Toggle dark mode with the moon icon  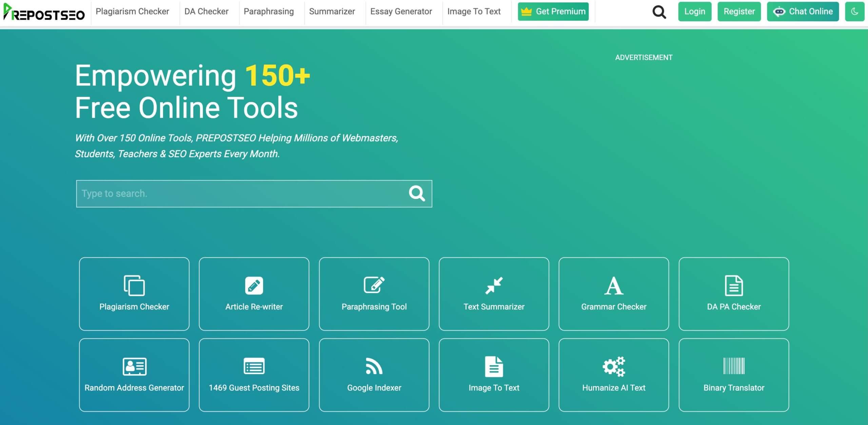[x=855, y=11]
